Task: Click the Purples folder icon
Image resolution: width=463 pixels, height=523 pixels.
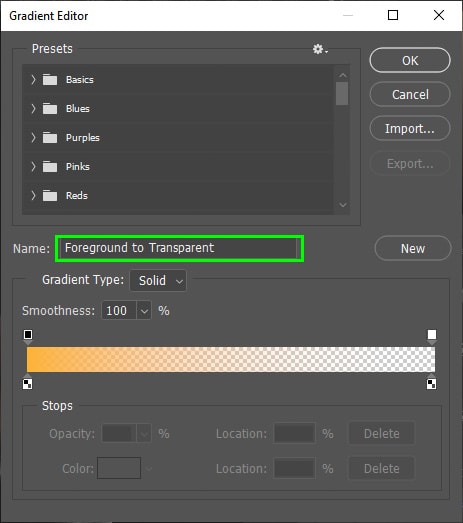Action: pos(50,137)
